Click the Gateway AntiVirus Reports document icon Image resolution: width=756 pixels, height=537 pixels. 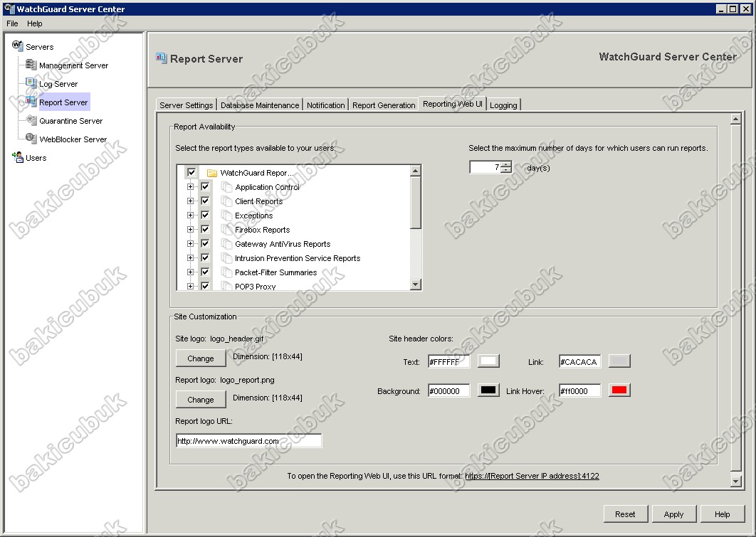pyautogui.click(x=226, y=244)
